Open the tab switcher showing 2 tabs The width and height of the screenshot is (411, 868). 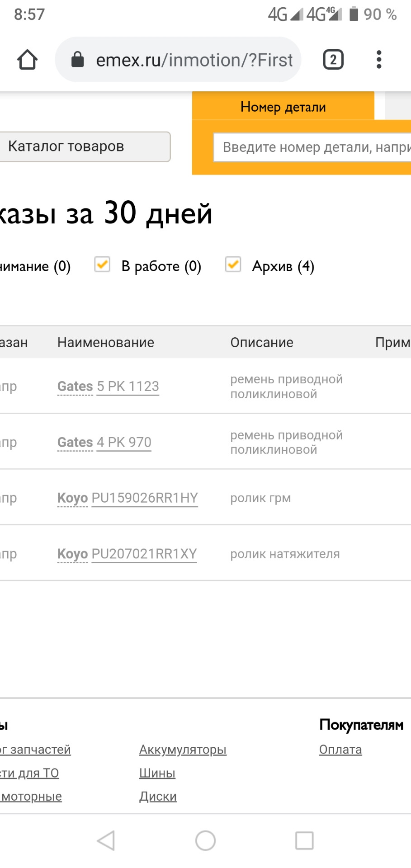click(333, 60)
